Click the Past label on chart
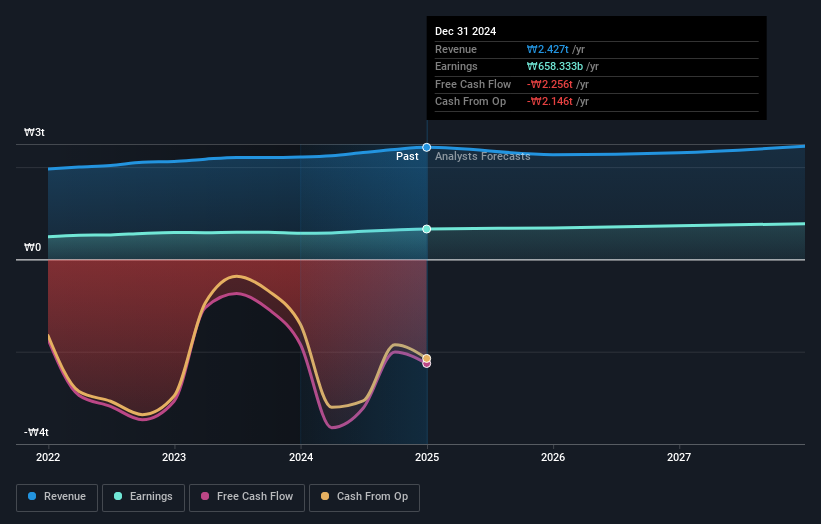 [x=407, y=156]
